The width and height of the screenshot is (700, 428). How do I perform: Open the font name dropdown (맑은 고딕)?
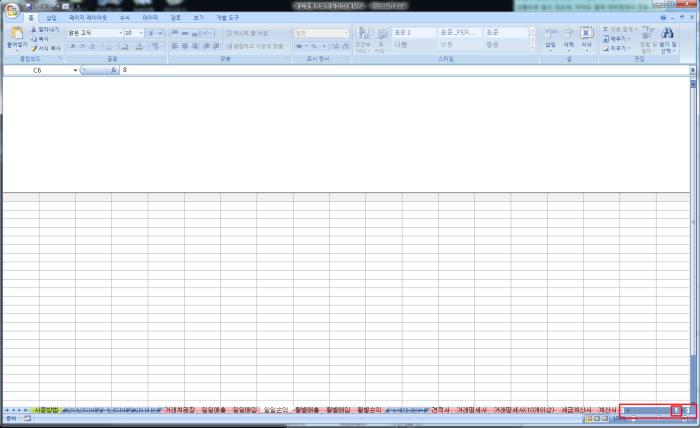click(x=118, y=32)
